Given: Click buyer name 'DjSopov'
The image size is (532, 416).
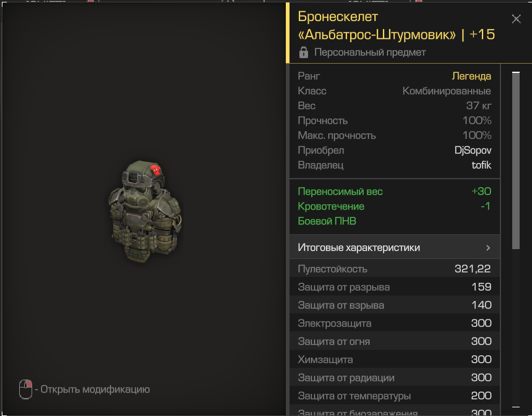Looking at the screenshot, I should point(473,150).
